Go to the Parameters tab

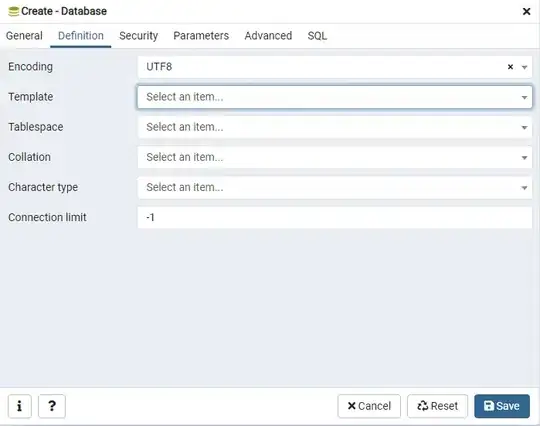tap(201, 36)
